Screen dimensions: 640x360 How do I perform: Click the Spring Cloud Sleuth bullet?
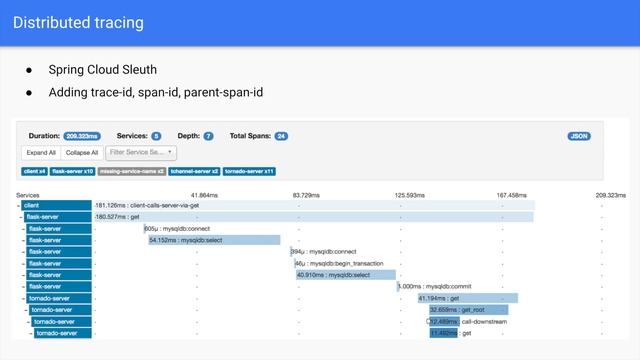(x=102, y=69)
